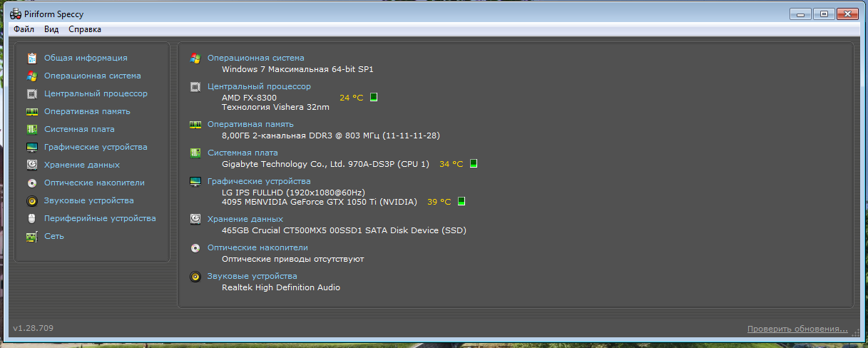Click the Gigabyte 970A-DS3P motherboard text
Viewport: 868px width, 348px height.
(326, 164)
